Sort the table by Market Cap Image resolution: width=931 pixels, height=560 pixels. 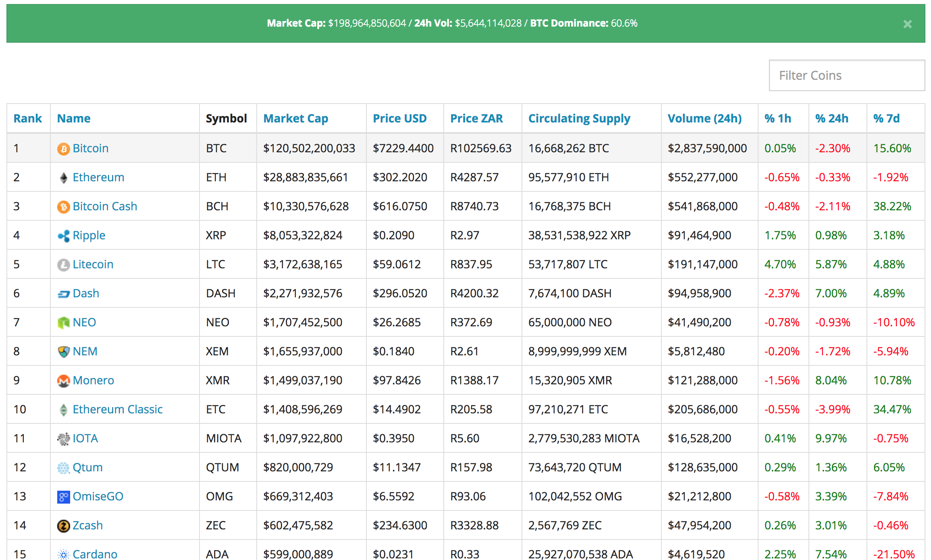pyautogui.click(x=295, y=118)
